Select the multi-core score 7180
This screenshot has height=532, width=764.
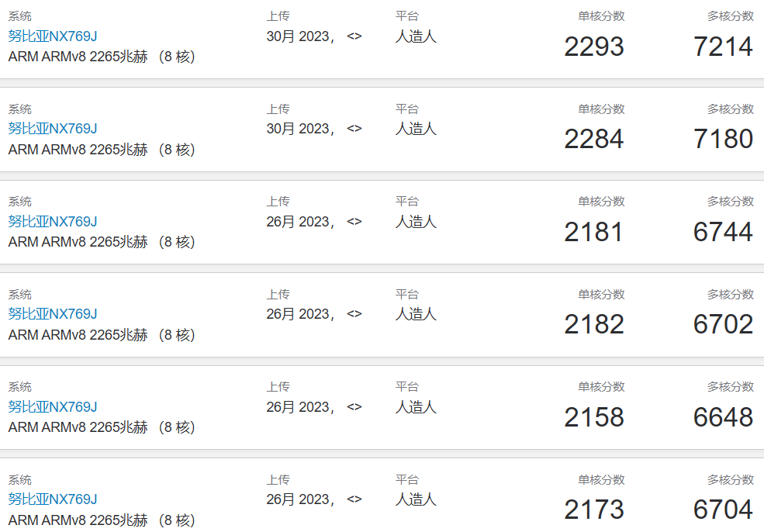(x=723, y=140)
